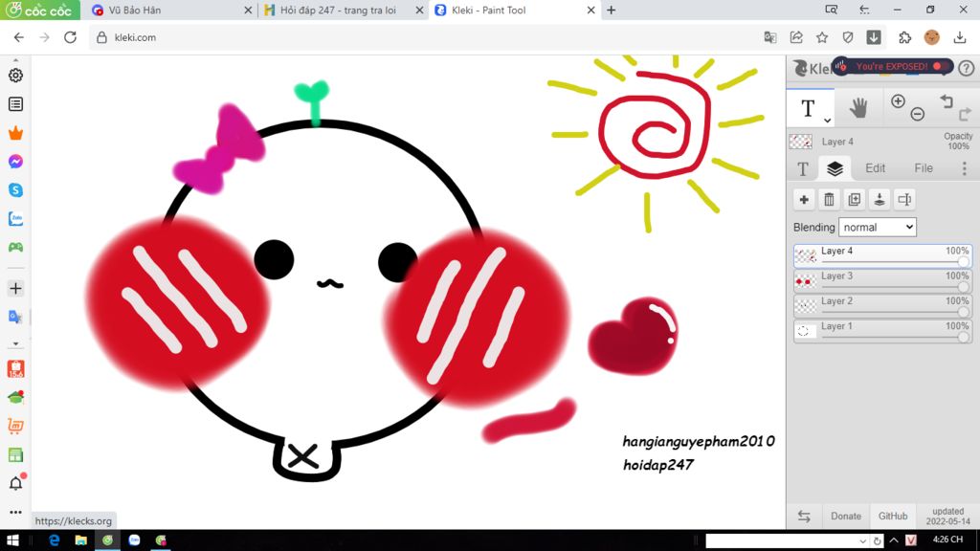The image size is (980, 551).
Task: Duplicate the current layer
Action: click(855, 200)
